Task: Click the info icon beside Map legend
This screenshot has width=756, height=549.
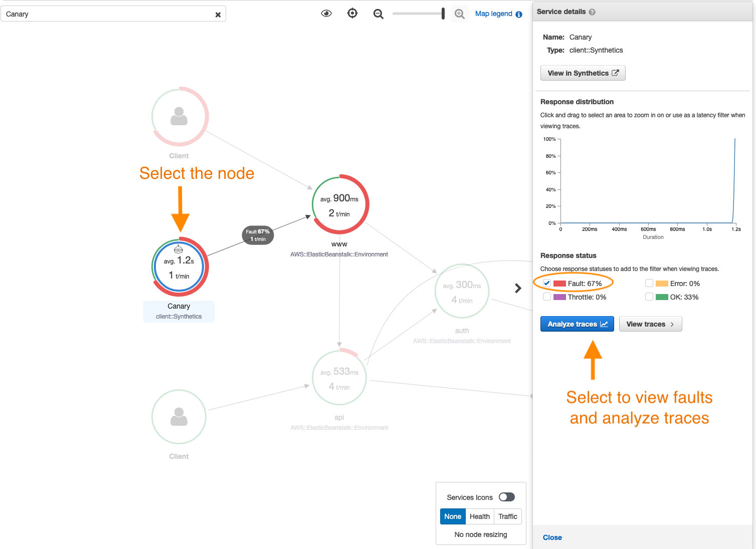Action: (519, 14)
